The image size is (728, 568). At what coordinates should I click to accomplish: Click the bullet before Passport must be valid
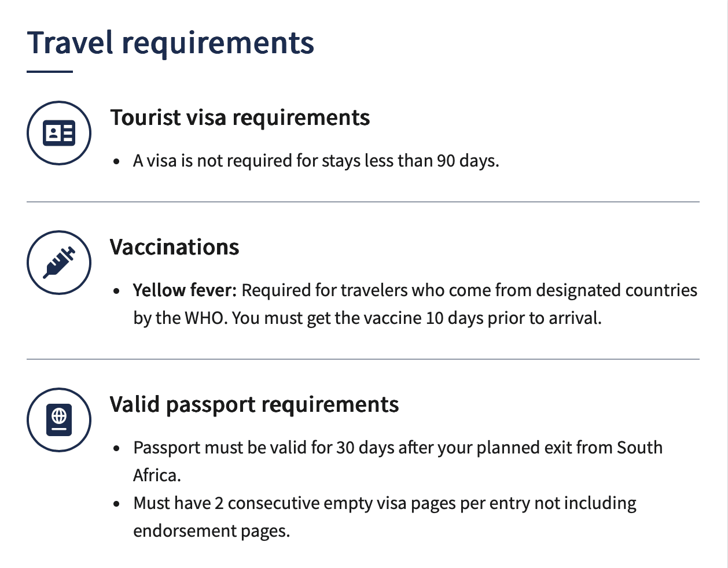(x=117, y=449)
